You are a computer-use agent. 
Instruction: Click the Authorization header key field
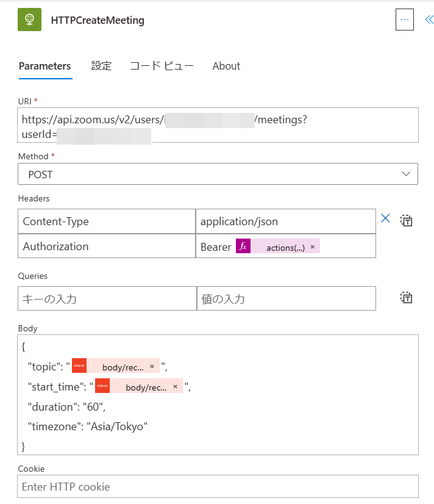pos(107,246)
